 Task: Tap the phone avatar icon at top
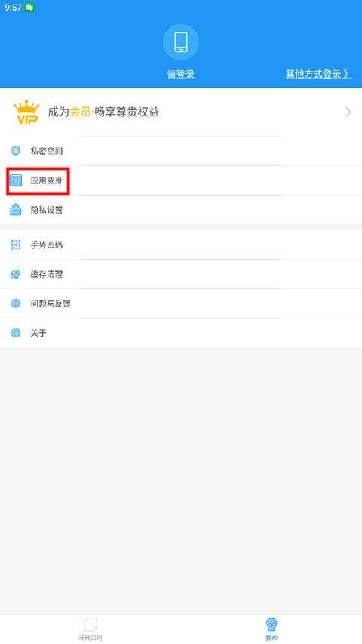tap(180, 42)
